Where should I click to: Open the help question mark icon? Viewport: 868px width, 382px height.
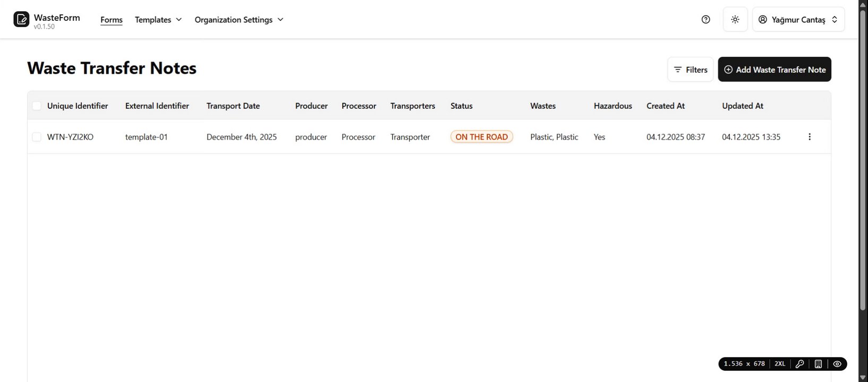[x=705, y=20]
